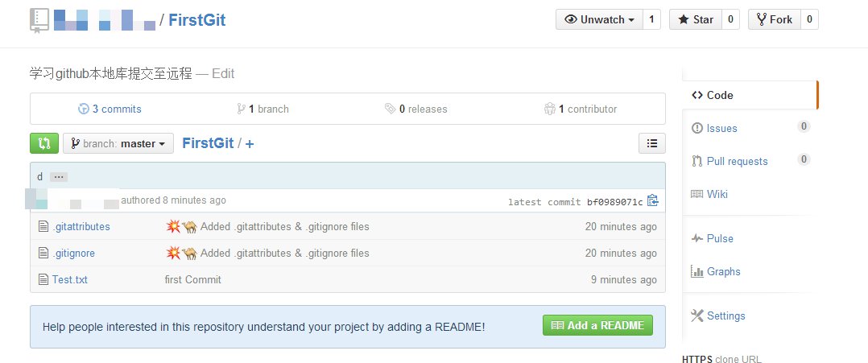This screenshot has height=363, width=868.
Task: Click the branch icon beside '1 branch'
Action: pos(241,109)
